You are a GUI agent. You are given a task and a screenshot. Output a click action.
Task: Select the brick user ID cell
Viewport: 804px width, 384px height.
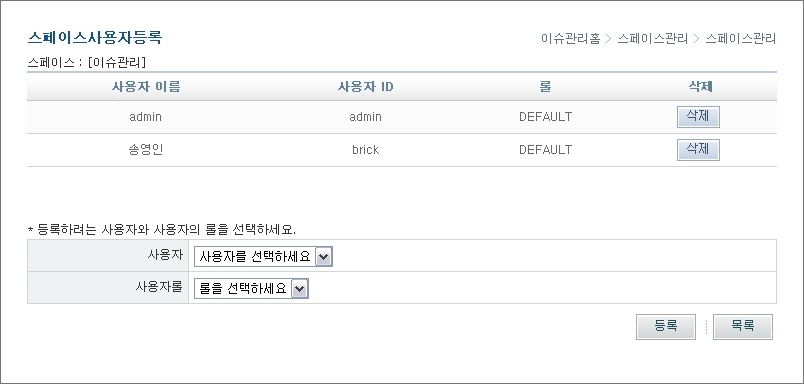366,150
